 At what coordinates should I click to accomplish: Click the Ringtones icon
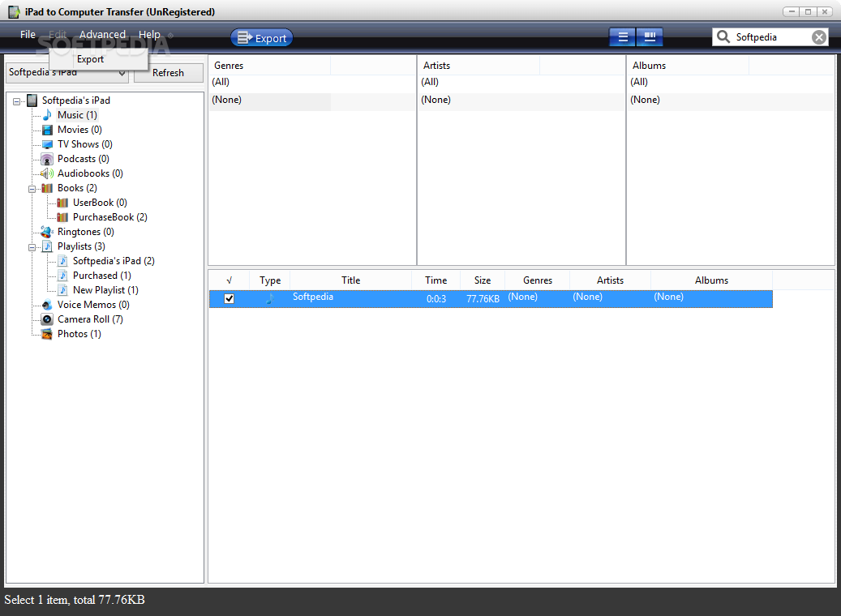pyautogui.click(x=47, y=232)
